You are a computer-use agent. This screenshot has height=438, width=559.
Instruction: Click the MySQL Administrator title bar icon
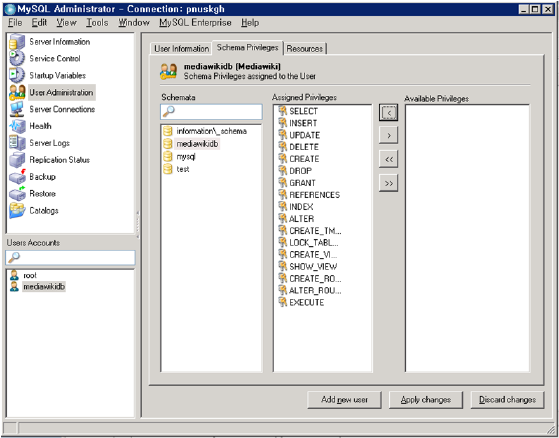tap(10, 9)
